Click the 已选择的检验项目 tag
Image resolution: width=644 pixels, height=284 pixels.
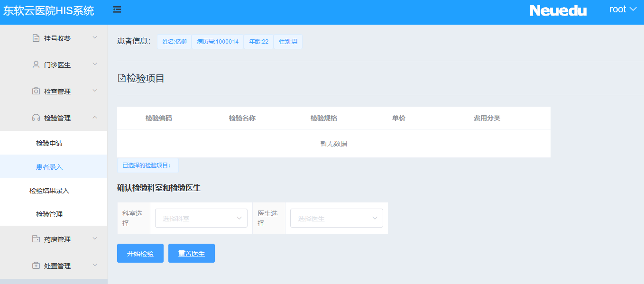(148, 165)
